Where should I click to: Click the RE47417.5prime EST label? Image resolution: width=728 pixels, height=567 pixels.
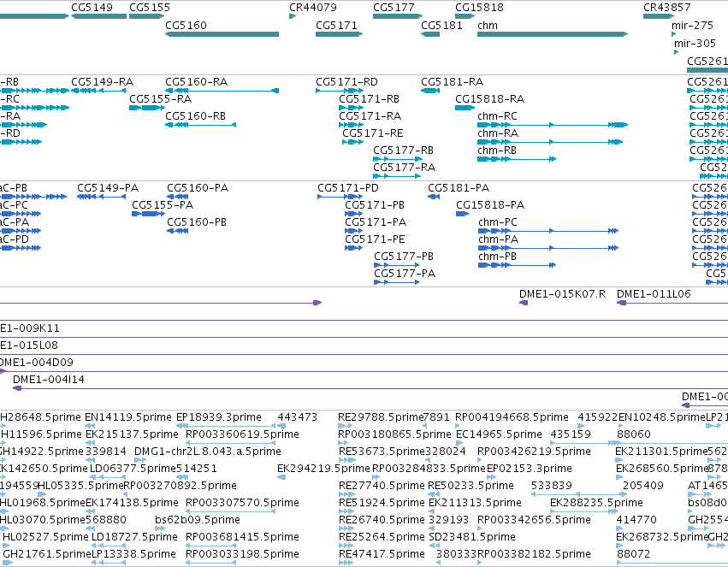[382, 554]
